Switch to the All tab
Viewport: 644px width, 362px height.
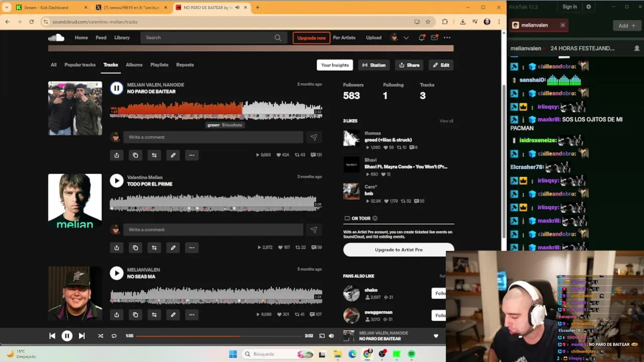point(53,65)
